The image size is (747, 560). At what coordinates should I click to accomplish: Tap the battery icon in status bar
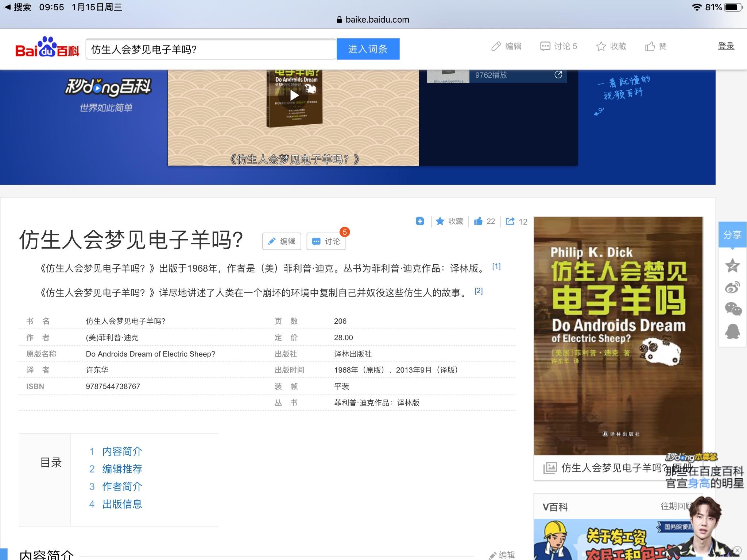[x=734, y=7]
